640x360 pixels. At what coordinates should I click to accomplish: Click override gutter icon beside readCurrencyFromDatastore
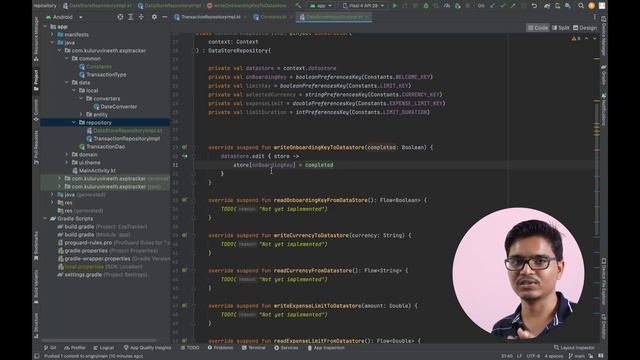184,271
